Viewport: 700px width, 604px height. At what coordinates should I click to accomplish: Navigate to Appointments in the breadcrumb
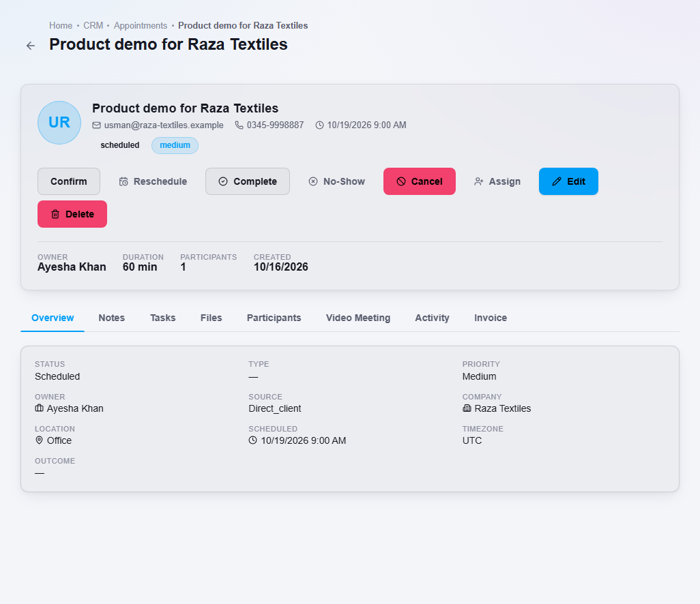coord(141,26)
